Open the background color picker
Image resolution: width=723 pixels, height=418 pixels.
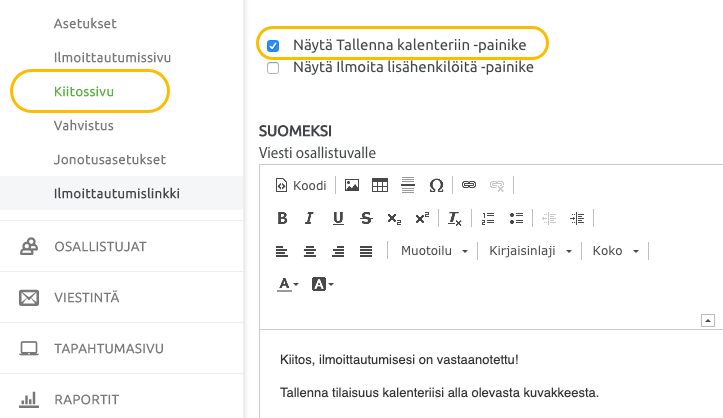point(322,284)
